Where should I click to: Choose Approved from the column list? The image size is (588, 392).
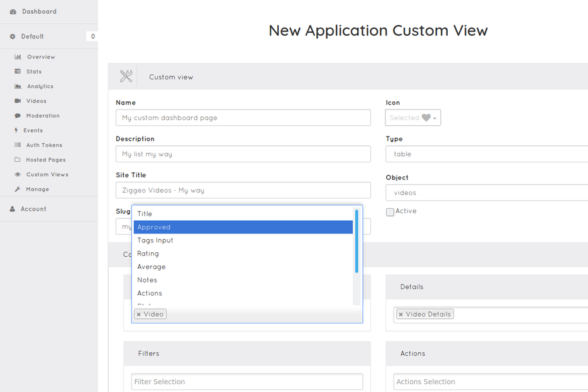tap(243, 227)
